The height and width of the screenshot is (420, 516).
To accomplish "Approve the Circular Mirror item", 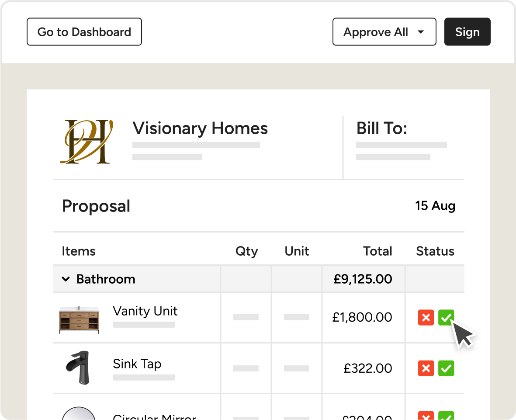I will (x=446, y=415).
